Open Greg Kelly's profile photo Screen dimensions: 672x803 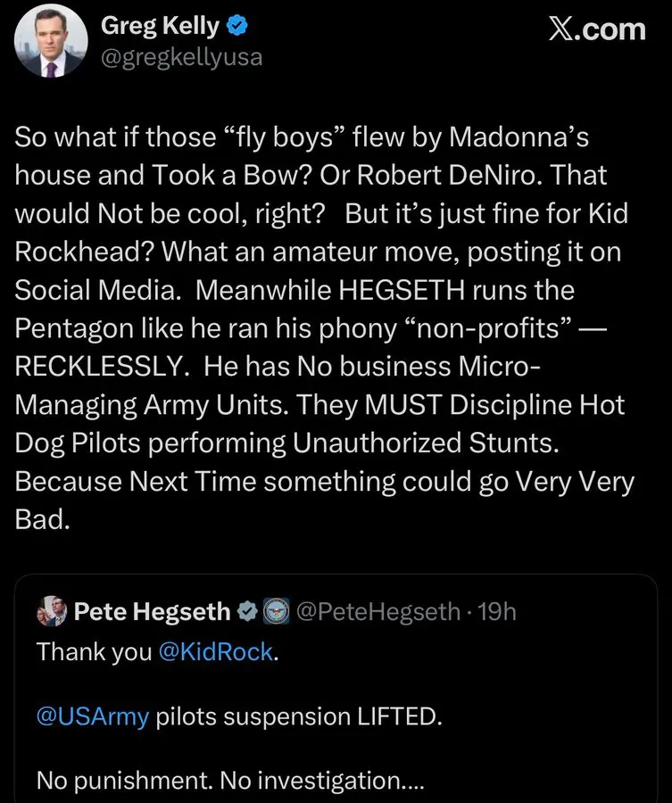[53, 40]
